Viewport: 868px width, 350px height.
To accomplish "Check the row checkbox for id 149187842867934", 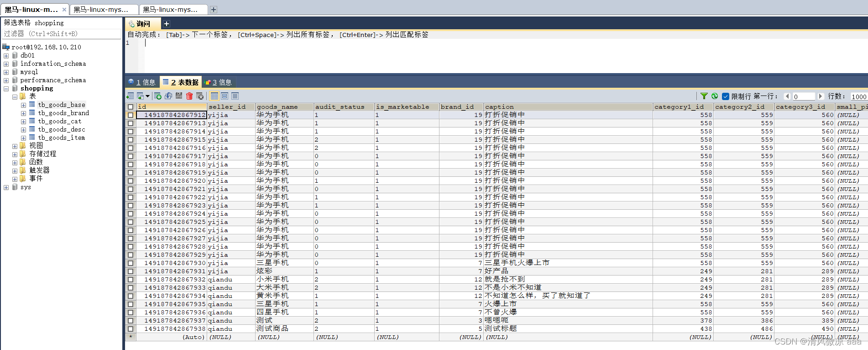I will coord(131,296).
